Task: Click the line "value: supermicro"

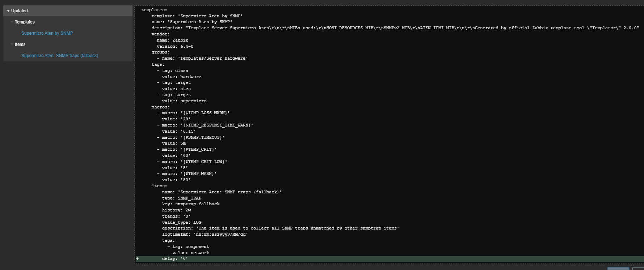Action: pyautogui.click(x=184, y=101)
